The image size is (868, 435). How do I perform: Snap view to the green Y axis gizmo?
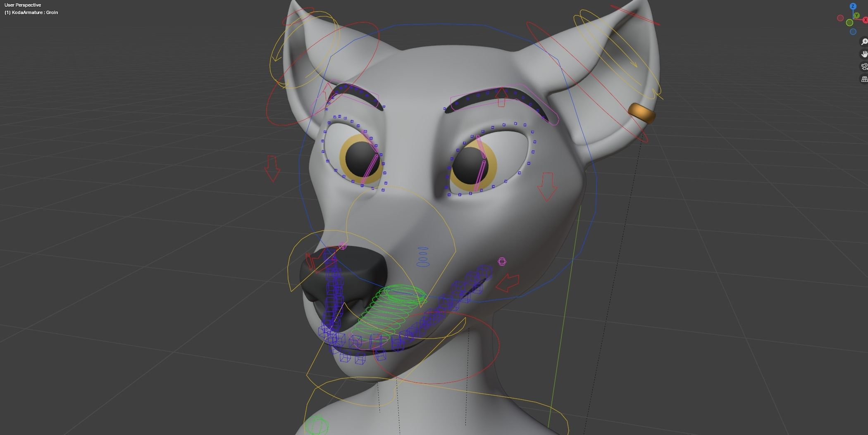(856, 15)
